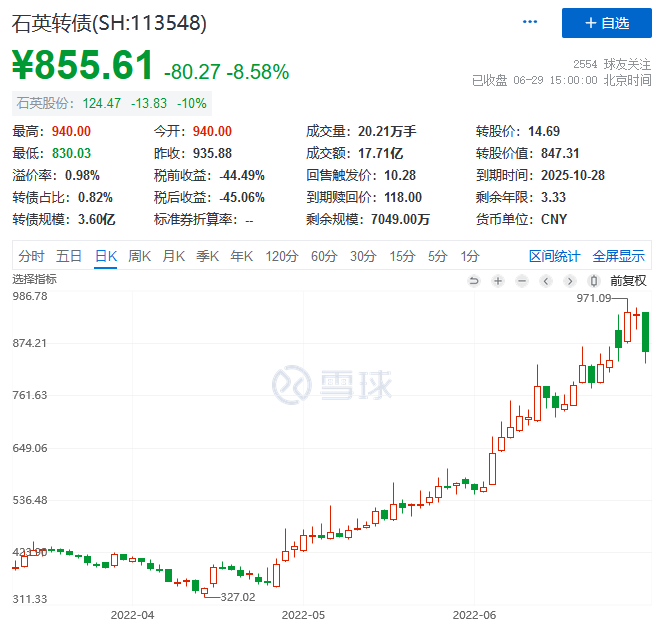Click 到期时间 value 2025-10-28
This screenshot has height=632, width=667.
[x=573, y=176]
